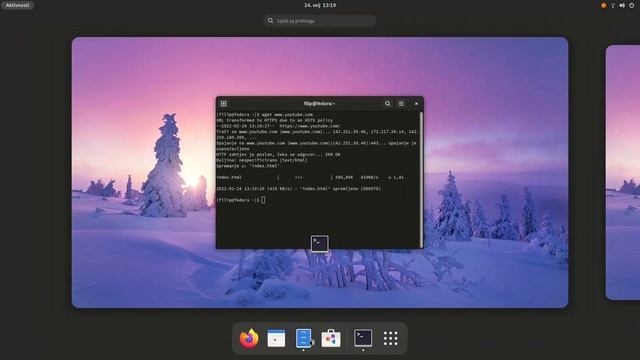Open search in the terminal window
The height and width of the screenshot is (360, 640).
point(387,104)
